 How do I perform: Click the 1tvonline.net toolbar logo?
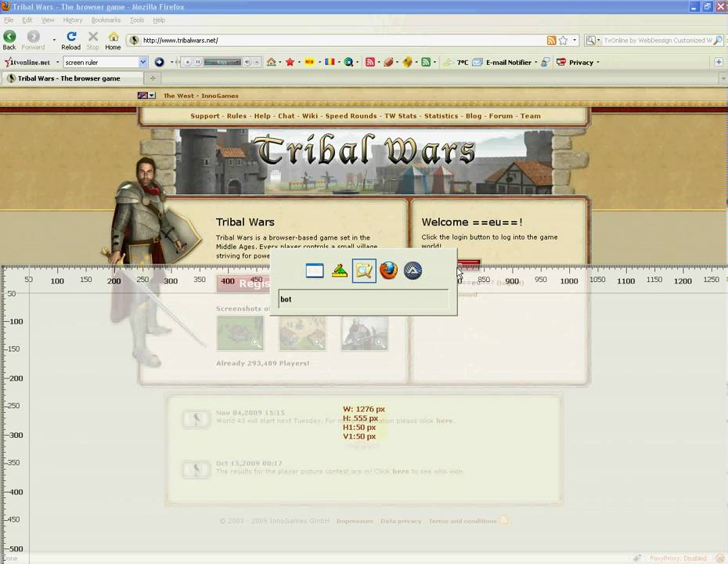27,62
